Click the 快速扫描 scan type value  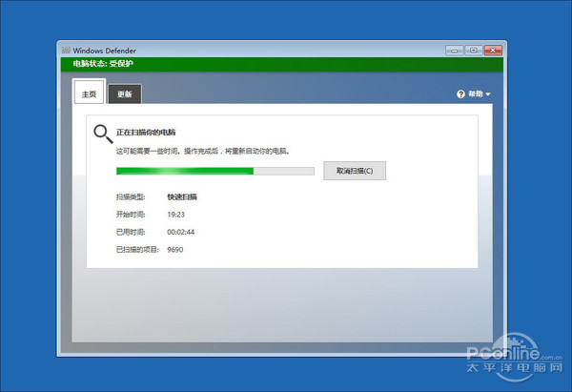[x=182, y=196]
